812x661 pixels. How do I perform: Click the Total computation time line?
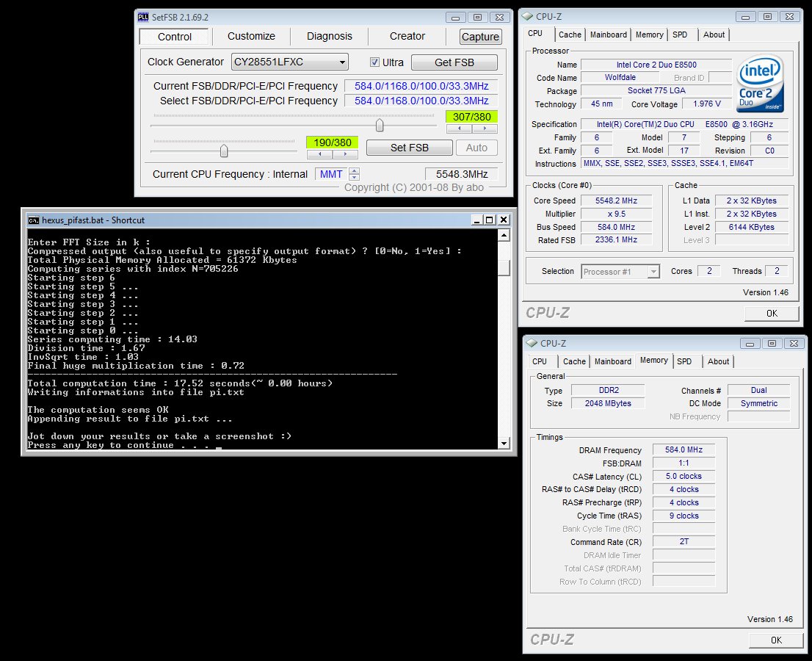(180, 383)
